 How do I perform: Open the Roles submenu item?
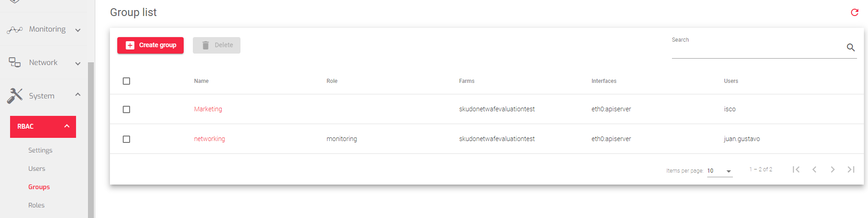(x=36, y=205)
